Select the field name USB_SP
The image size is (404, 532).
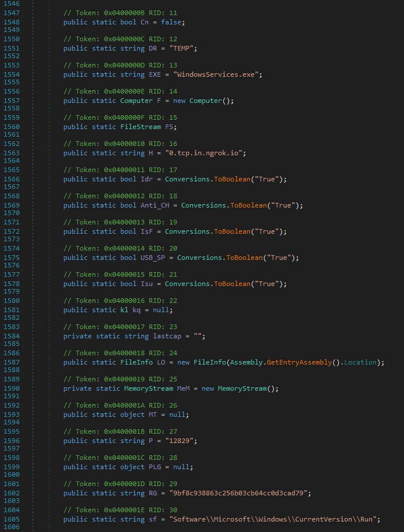[153, 258]
